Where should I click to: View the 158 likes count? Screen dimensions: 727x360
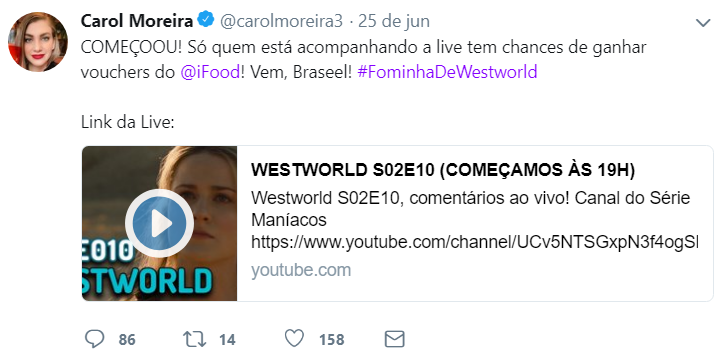(332, 340)
